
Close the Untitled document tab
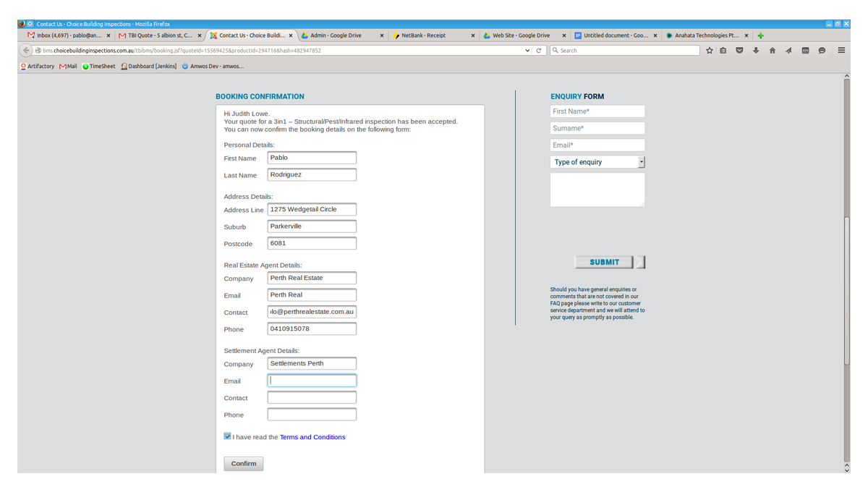coord(655,35)
